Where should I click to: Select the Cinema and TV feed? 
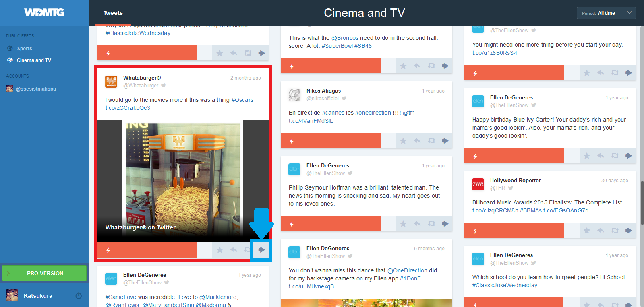coord(34,60)
